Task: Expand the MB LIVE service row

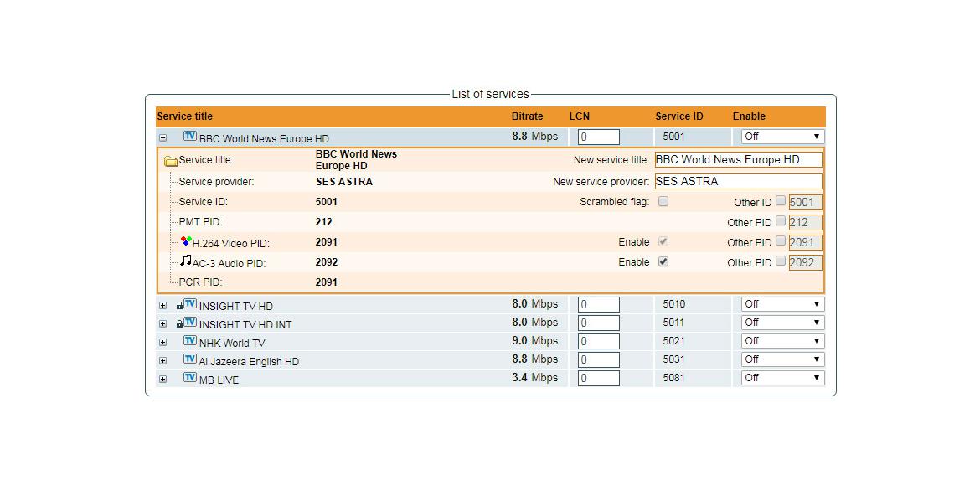Action: pos(163,378)
